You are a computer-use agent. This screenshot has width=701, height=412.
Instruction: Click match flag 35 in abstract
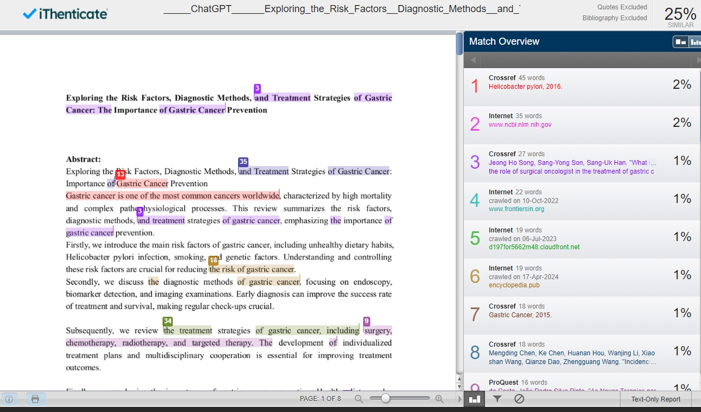243,162
